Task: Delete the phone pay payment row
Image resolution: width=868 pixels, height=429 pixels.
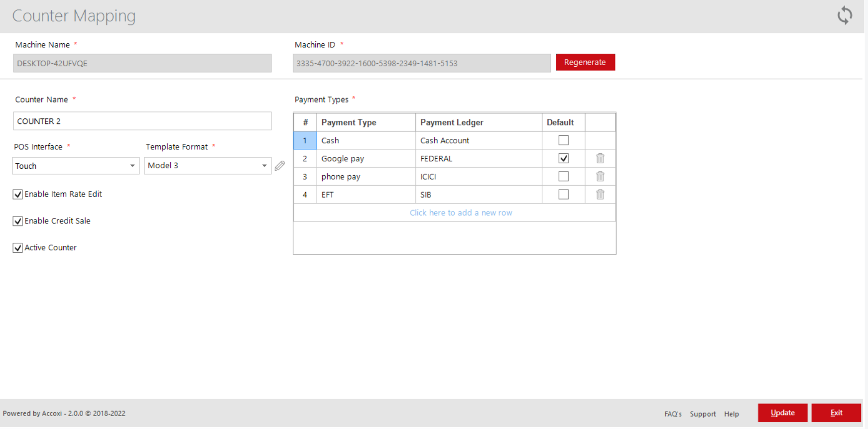Action: click(600, 176)
